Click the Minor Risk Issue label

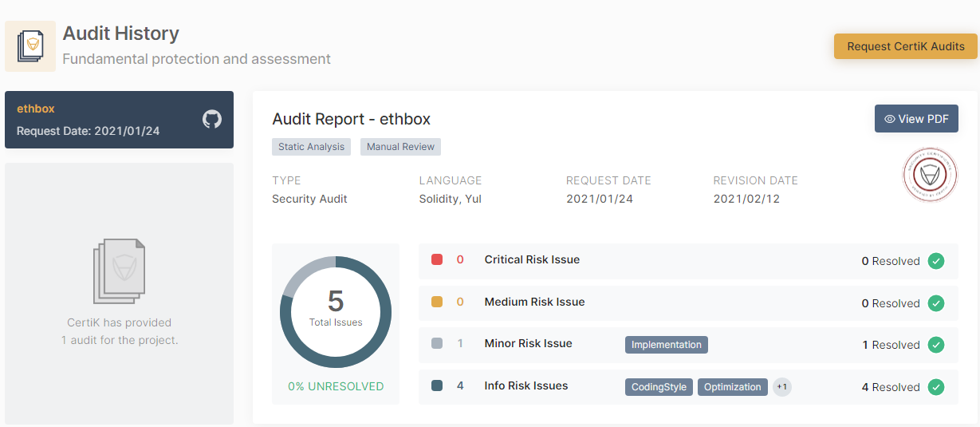point(528,343)
